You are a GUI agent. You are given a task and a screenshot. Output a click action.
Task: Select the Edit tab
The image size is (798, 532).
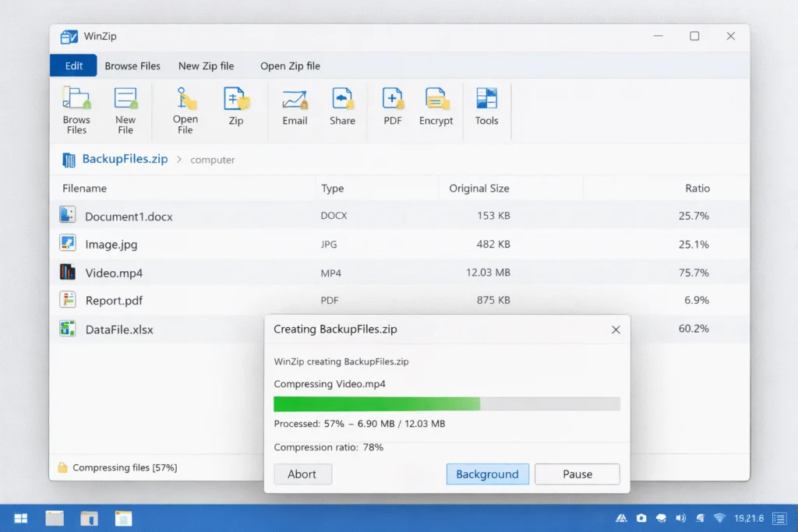(72, 65)
